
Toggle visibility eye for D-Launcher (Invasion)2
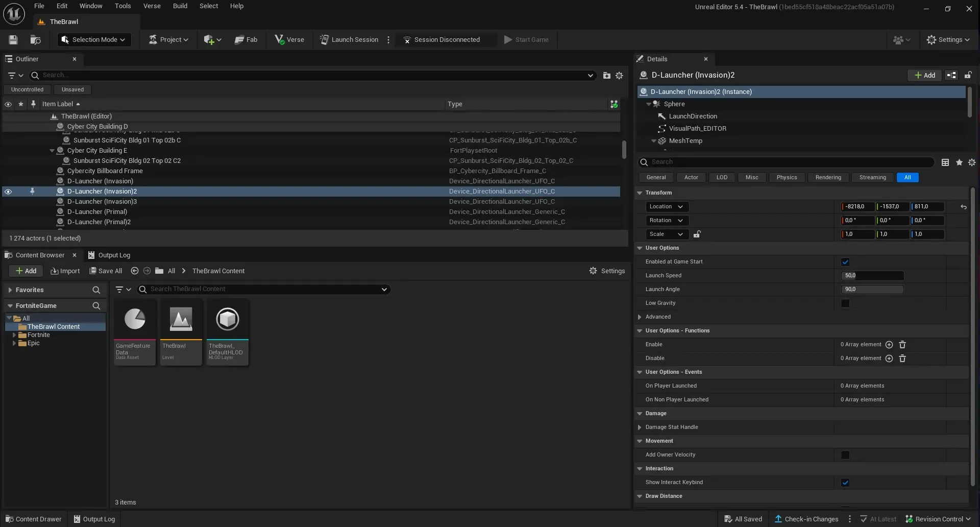point(8,191)
